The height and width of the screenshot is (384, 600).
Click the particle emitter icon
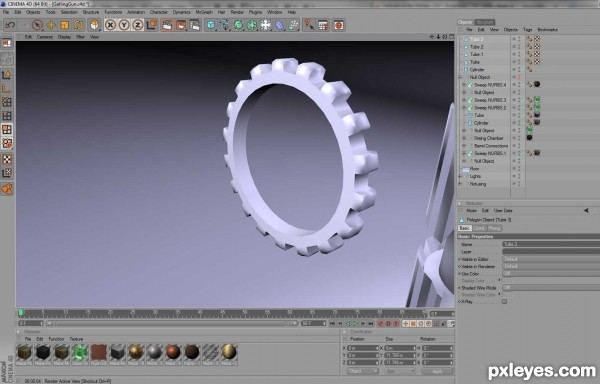(293, 25)
